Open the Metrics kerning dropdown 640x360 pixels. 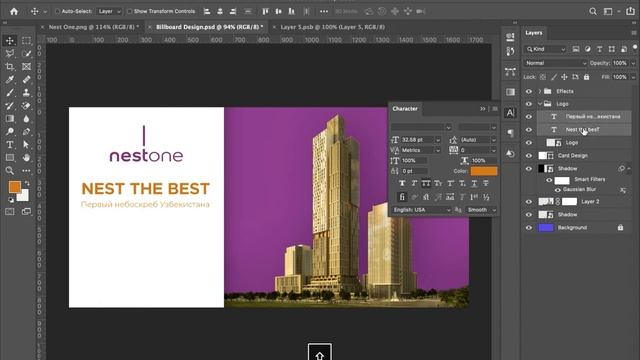pos(438,150)
